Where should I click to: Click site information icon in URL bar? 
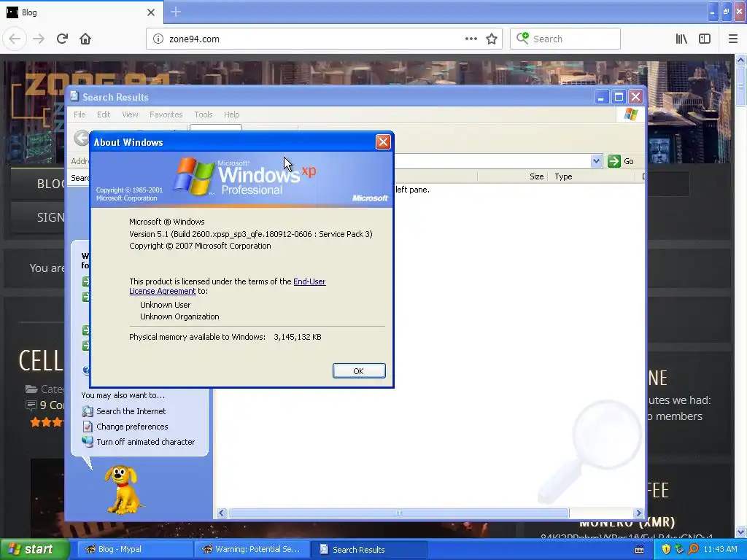pyautogui.click(x=158, y=39)
